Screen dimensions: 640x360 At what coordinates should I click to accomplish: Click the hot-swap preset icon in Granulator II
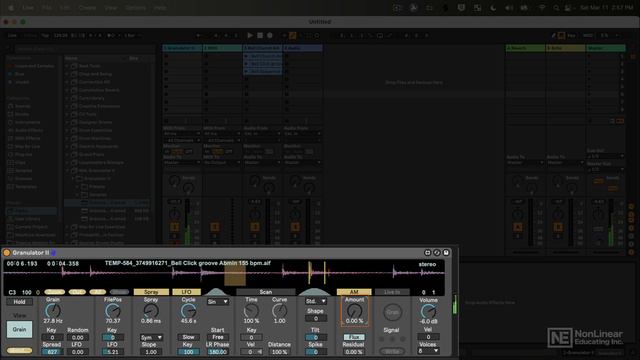(437, 253)
